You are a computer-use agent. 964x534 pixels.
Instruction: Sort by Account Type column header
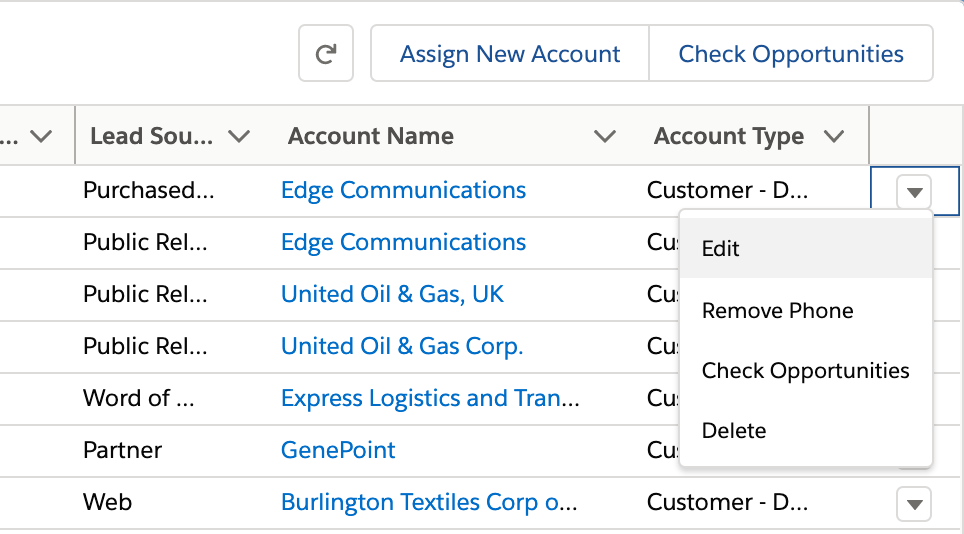pyautogui.click(x=729, y=136)
